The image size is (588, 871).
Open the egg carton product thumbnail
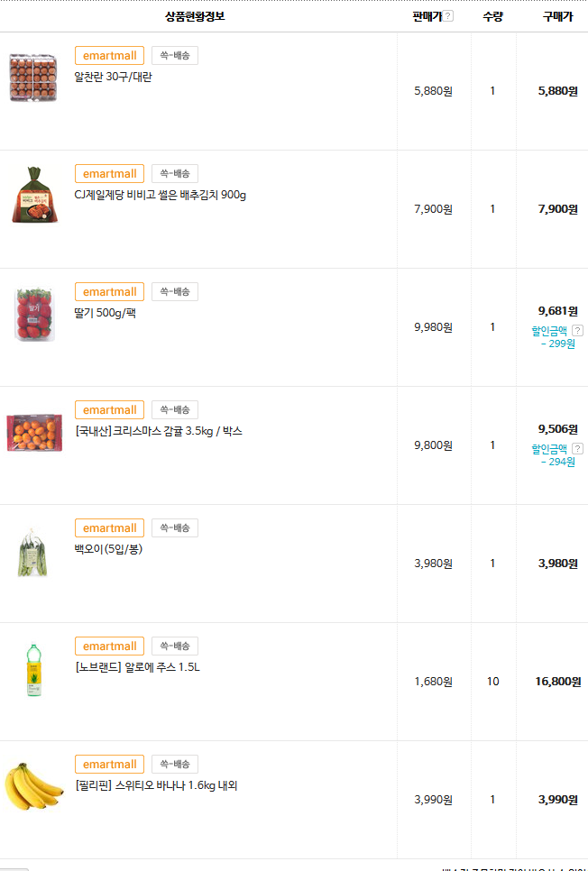point(33,78)
